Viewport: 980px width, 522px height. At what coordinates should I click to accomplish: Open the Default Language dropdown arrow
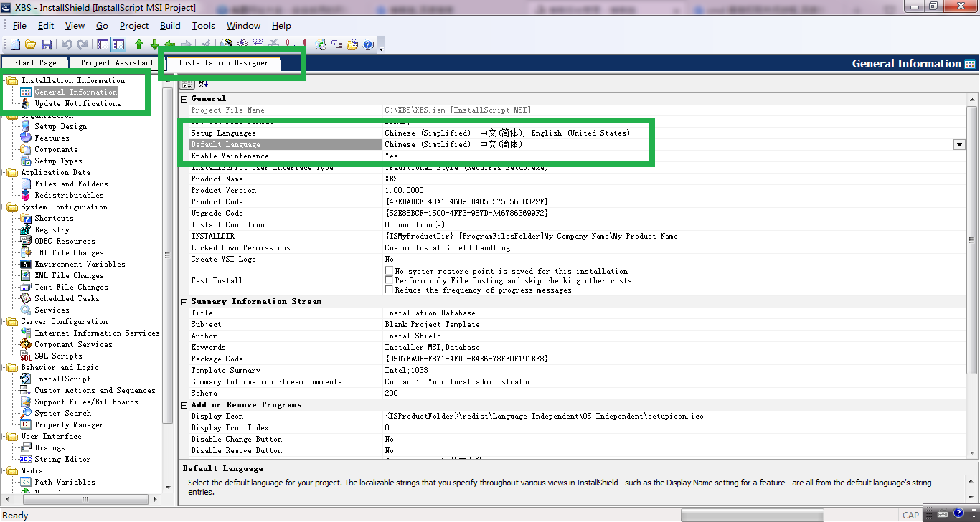tap(959, 144)
